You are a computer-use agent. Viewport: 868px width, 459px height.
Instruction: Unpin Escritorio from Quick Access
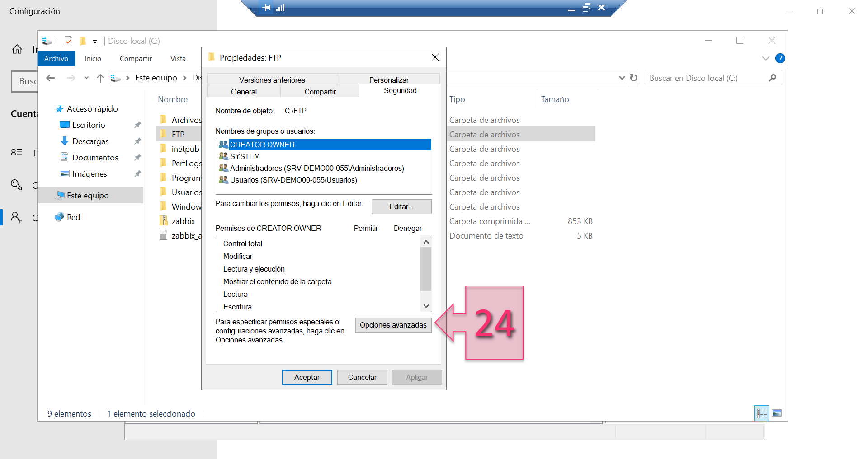[137, 125]
